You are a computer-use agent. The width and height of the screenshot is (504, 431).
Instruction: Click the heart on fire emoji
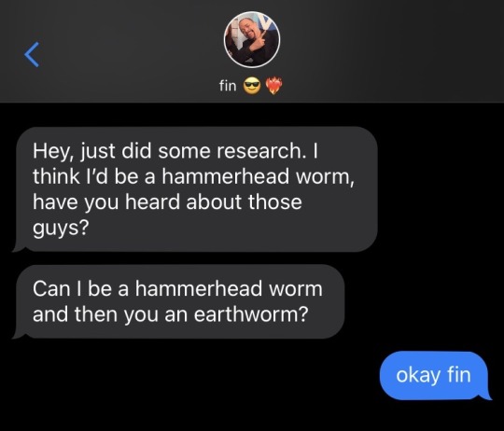(x=273, y=86)
